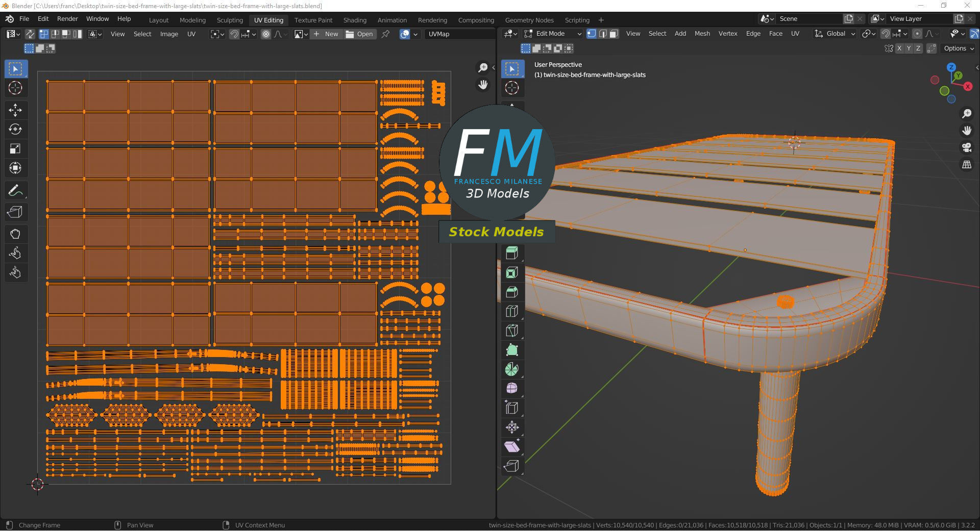Open the Render menu
Screen dimensions: 980x531
pyautogui.click(x=67, y=19)
